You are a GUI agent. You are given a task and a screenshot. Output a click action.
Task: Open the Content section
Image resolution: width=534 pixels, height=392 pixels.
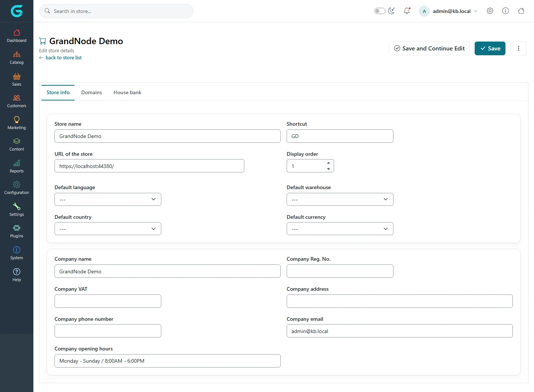17,145
